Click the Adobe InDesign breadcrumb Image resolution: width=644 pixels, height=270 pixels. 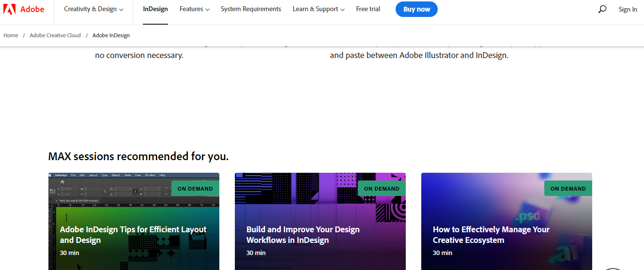pos(111,35)
